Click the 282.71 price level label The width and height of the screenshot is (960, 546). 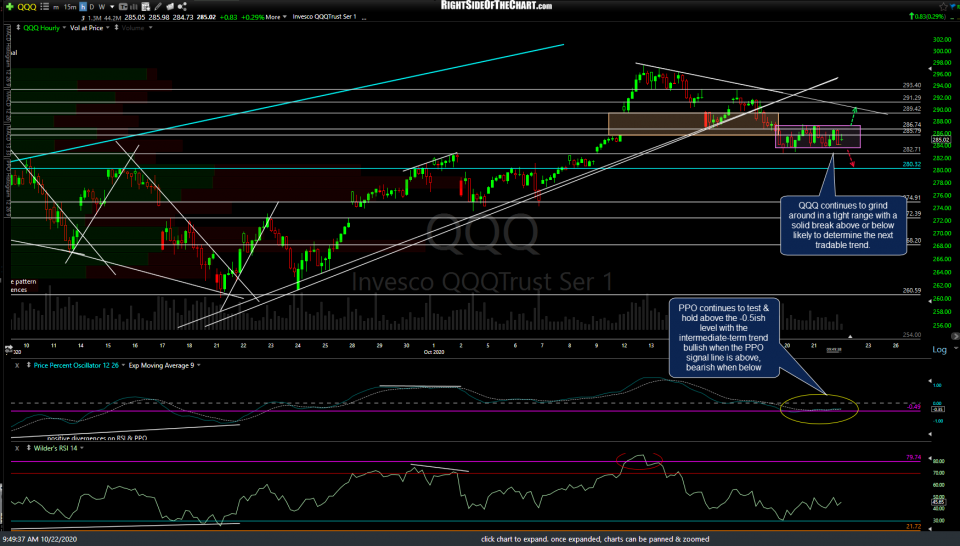click(x=912, y=149)
